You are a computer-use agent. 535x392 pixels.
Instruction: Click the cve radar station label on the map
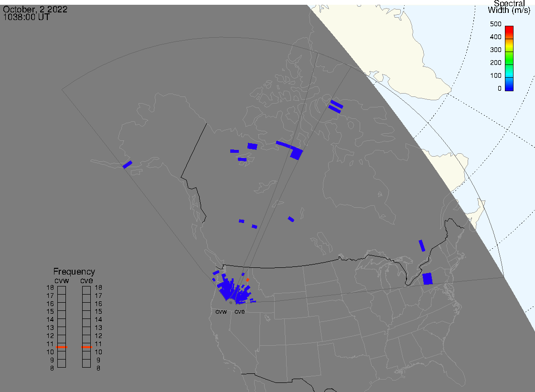point(239,311)
